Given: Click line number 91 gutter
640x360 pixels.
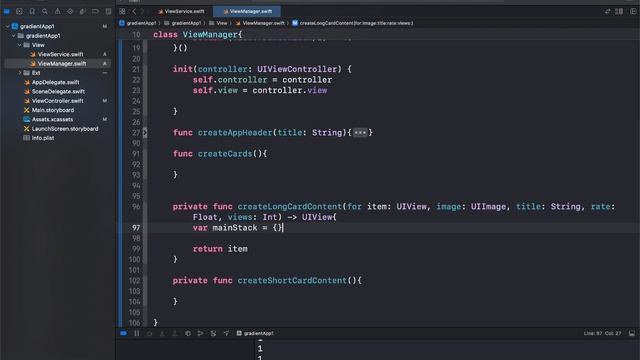Looking at the screenshot, I should click(x=136, y=154).
